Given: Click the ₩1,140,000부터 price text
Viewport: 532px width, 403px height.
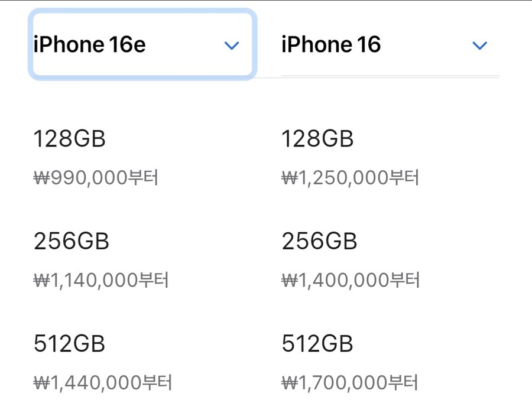Looking at the screenshot, I should 100,280.
